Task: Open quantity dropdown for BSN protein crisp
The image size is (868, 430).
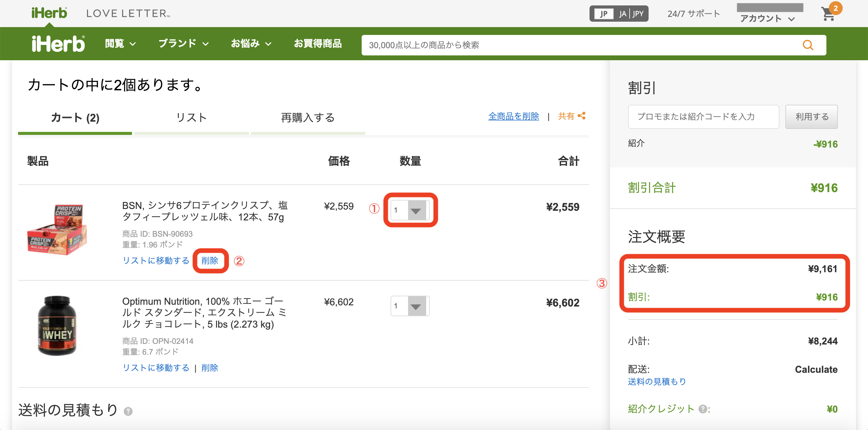Action: tap(410, 210)
